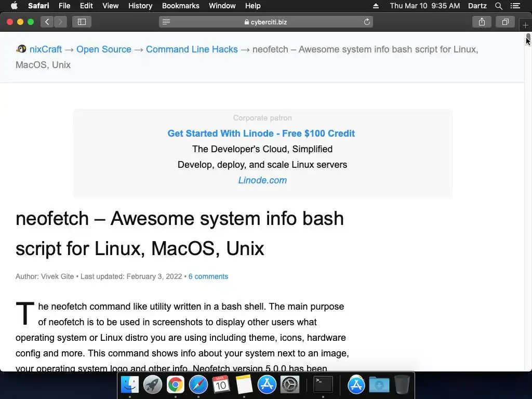Viewport: 532px width, 399px height.
Task: Show all tabs overview button
Action: coord(506,22)
